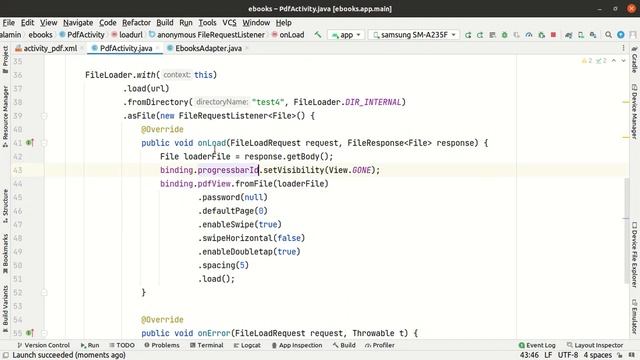Click the green Debug app bug icon
The height and width of the screenshot is (360, 640).
point(504,35)
